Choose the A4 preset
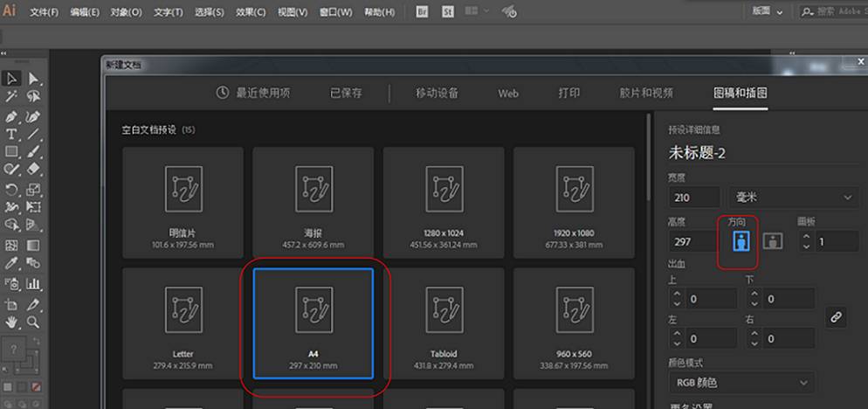868x409 pixels. (313, 323)
